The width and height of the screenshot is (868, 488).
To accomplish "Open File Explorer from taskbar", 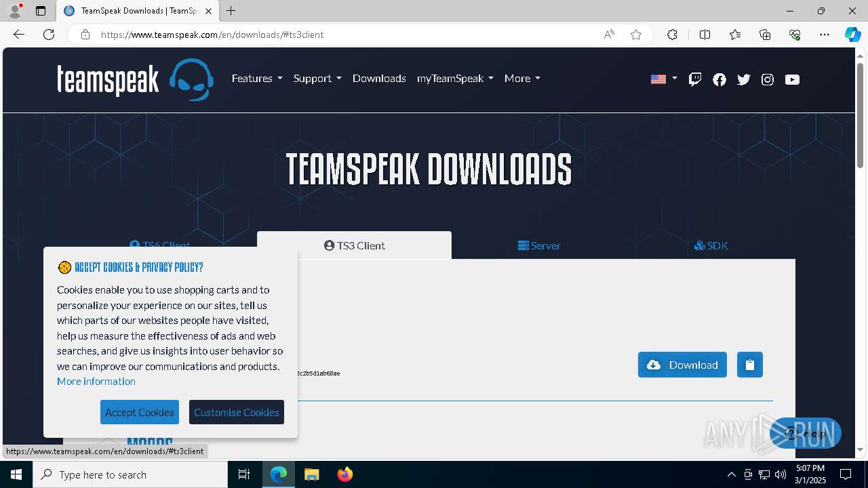I will 311,474.
